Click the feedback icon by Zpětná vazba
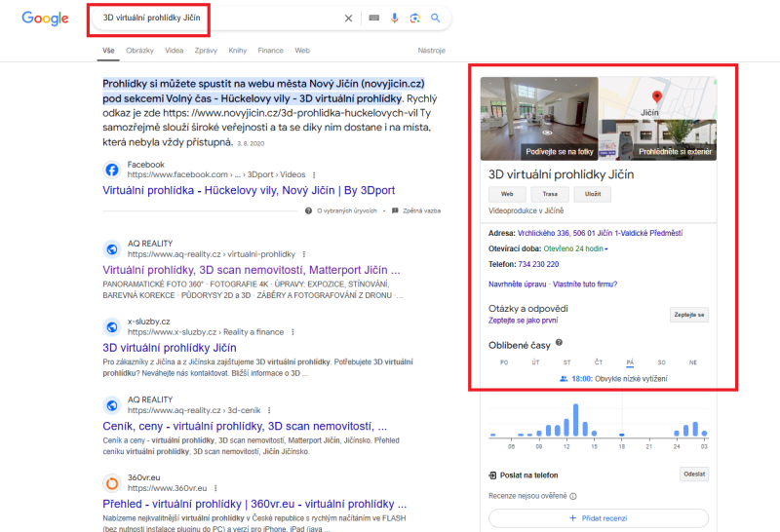 (395, 210)
